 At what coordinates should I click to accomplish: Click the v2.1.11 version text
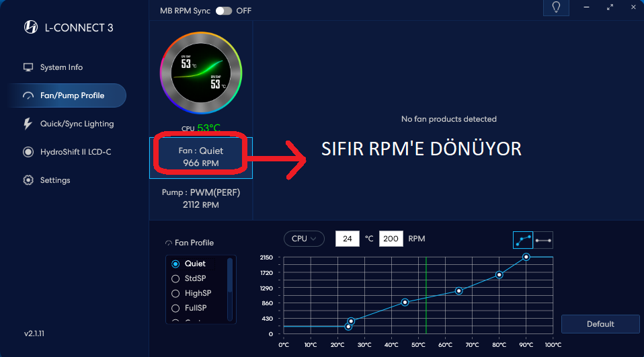(34, 333)
